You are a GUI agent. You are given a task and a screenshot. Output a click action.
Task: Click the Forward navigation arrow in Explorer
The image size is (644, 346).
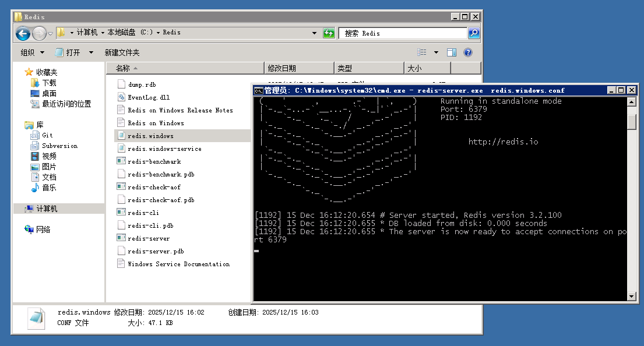click(39, 33)
